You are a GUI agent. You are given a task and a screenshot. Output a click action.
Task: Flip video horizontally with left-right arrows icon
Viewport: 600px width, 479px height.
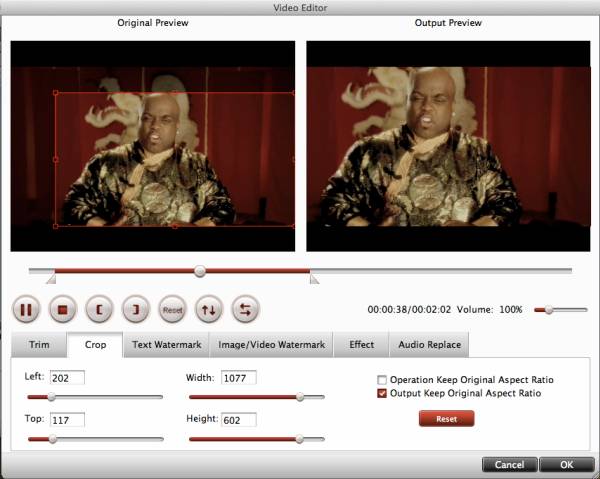point(246,310)
